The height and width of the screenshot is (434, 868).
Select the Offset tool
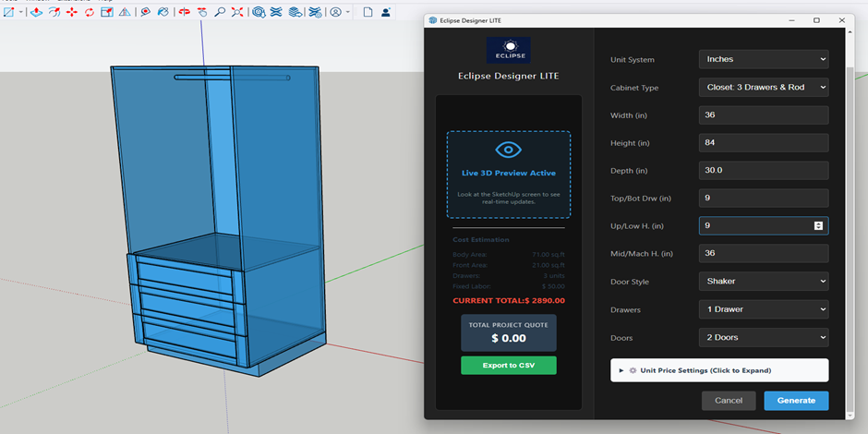point(54,12)
